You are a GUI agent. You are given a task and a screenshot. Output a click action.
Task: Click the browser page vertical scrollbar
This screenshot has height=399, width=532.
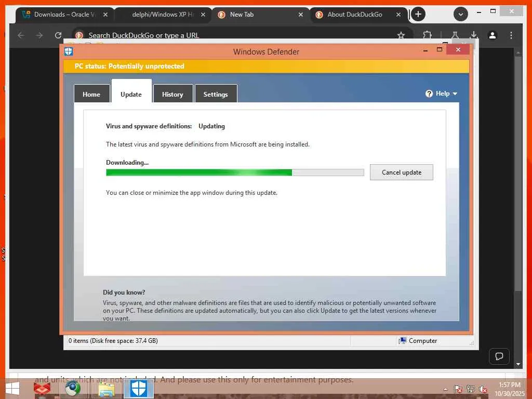click(518, 173)
